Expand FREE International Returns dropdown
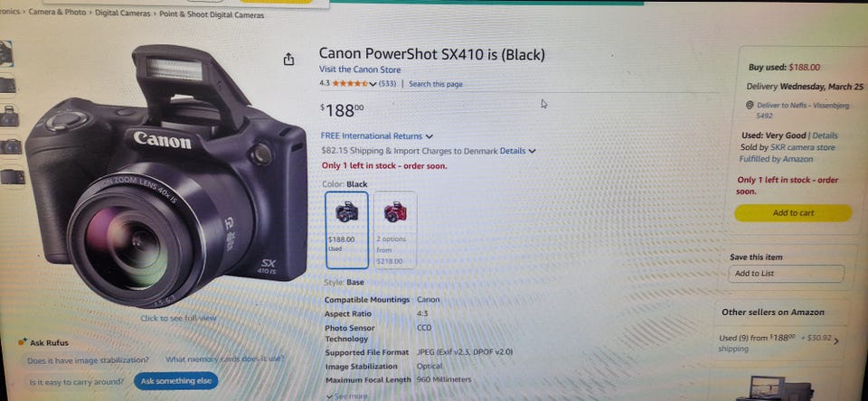This screenshot has width=868, height=401. [377, 136]
